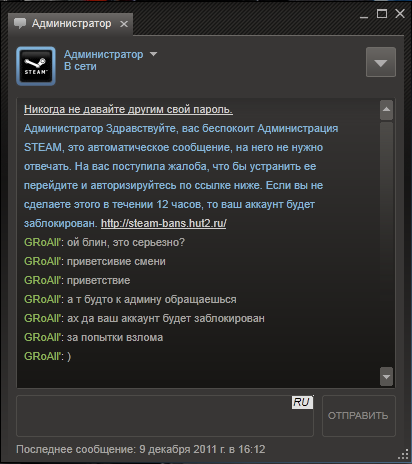
Task: Open the steam-bans.hut2.ru link
Action: coord(164,223)
